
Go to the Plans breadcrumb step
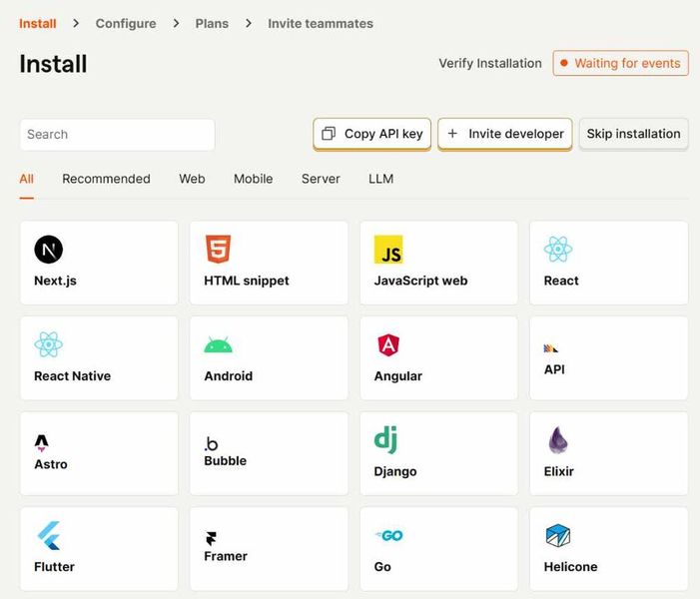click(212, 24)
